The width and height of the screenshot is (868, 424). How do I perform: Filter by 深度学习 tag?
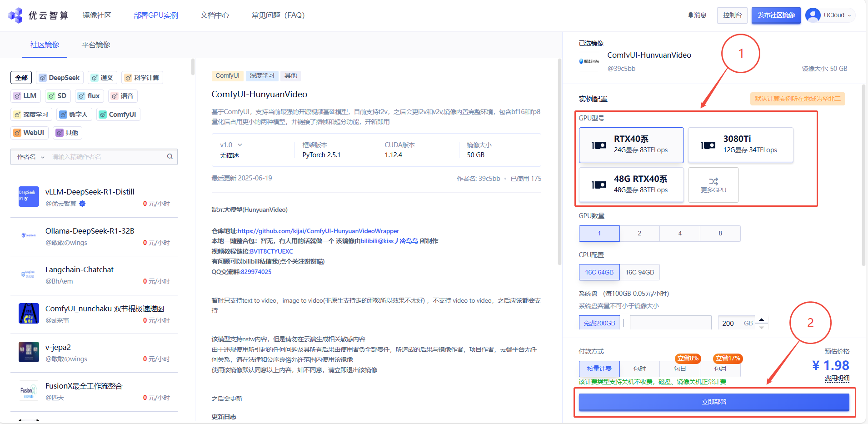pos(31,115)
